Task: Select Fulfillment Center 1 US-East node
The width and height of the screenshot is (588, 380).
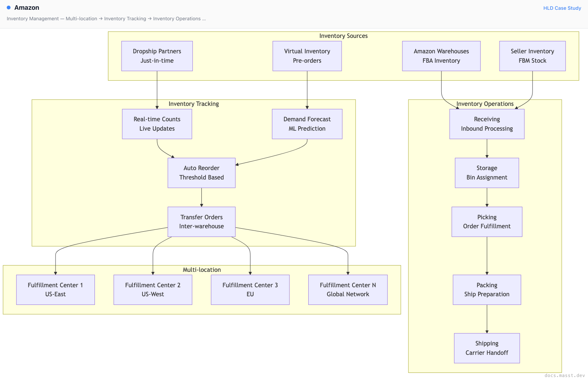Action: (x=55, y=290)
